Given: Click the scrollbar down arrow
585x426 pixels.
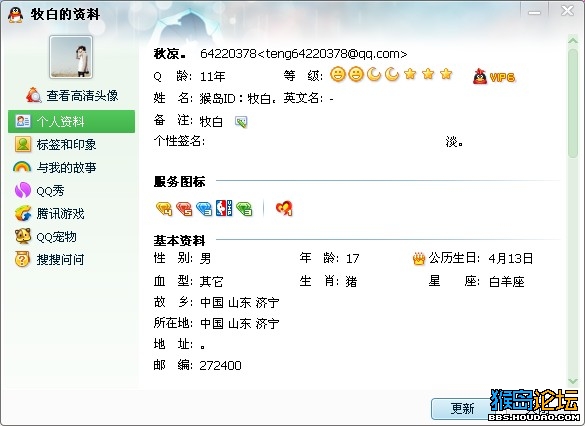Looking at the screenshot, I should (x=573, y=381).
